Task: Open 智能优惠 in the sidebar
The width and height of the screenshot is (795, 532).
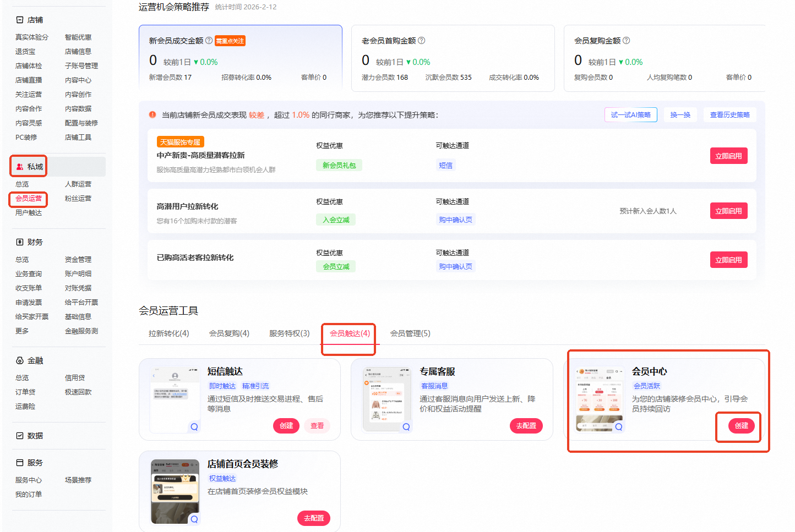Action: 78,37
